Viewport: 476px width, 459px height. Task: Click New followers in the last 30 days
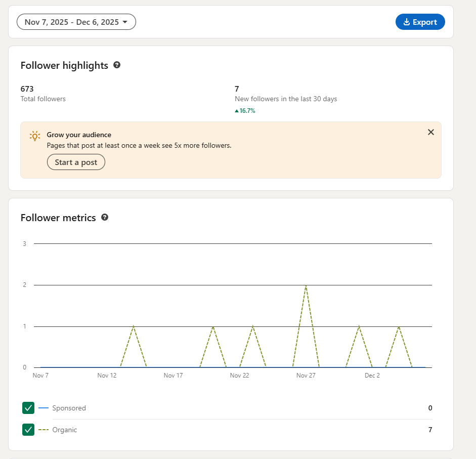(x=286, y=99)
